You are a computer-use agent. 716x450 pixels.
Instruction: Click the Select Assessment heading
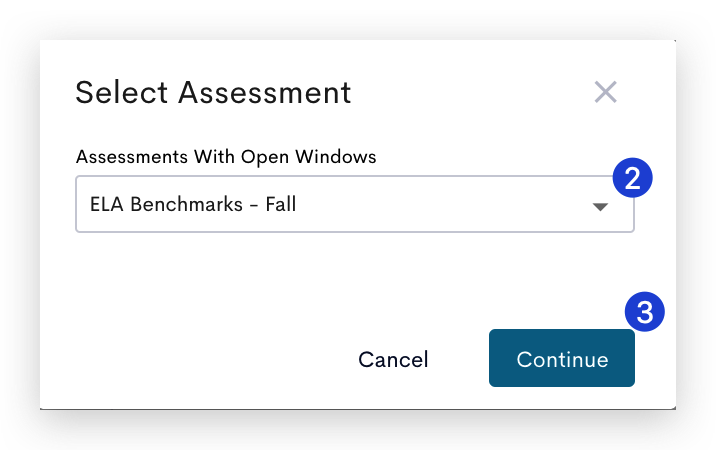213,93
